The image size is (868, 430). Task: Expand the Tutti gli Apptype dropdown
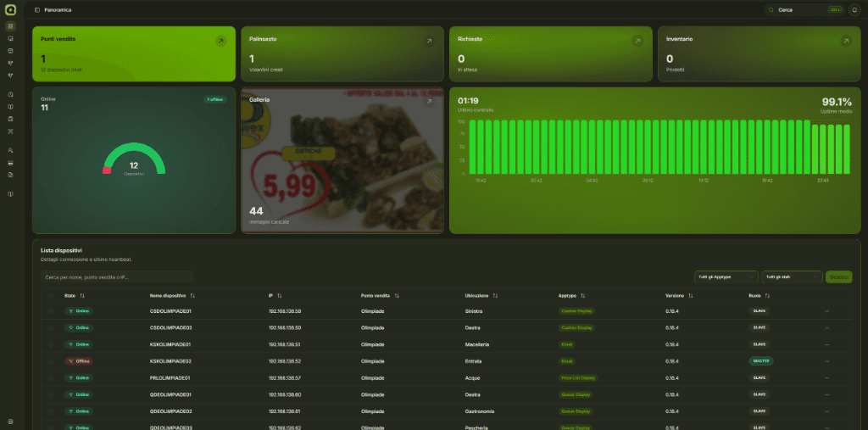pos(726,277)
